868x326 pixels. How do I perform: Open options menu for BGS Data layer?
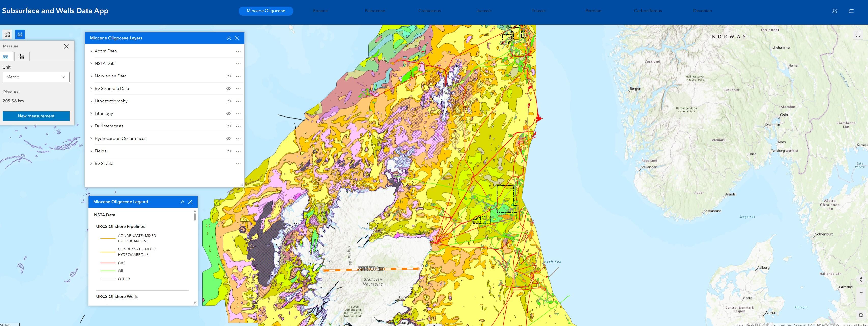click(238, 164)
